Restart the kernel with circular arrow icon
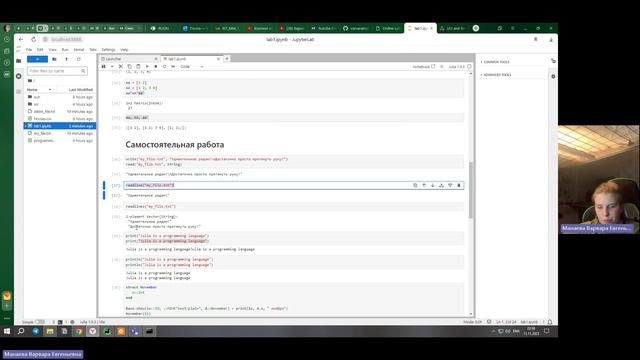640x360 pixels. tap(164, 67)
